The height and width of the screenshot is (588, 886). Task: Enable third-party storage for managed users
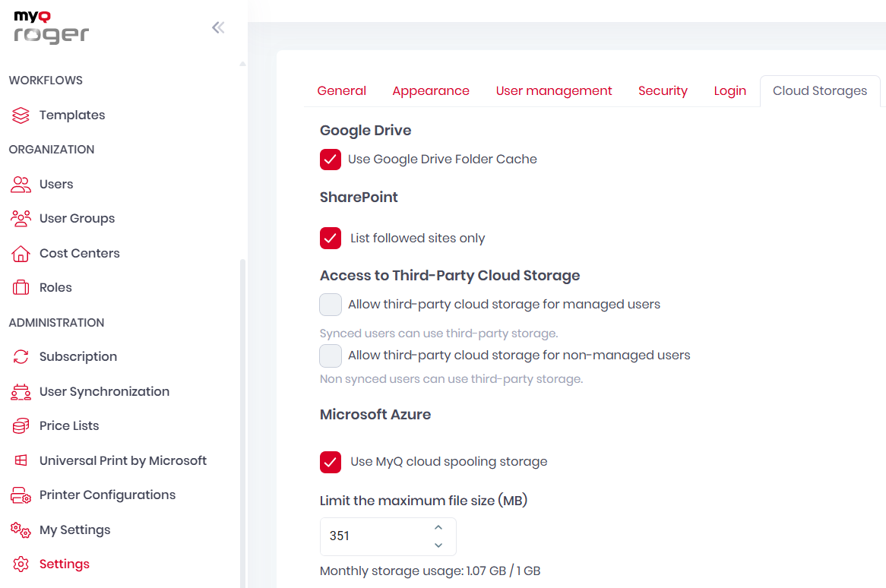point(331,305)
